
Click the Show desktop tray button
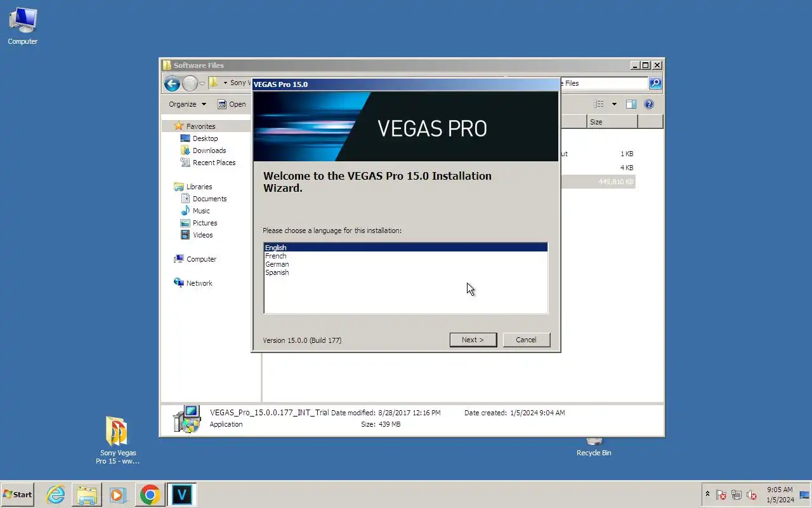point(804,495)
